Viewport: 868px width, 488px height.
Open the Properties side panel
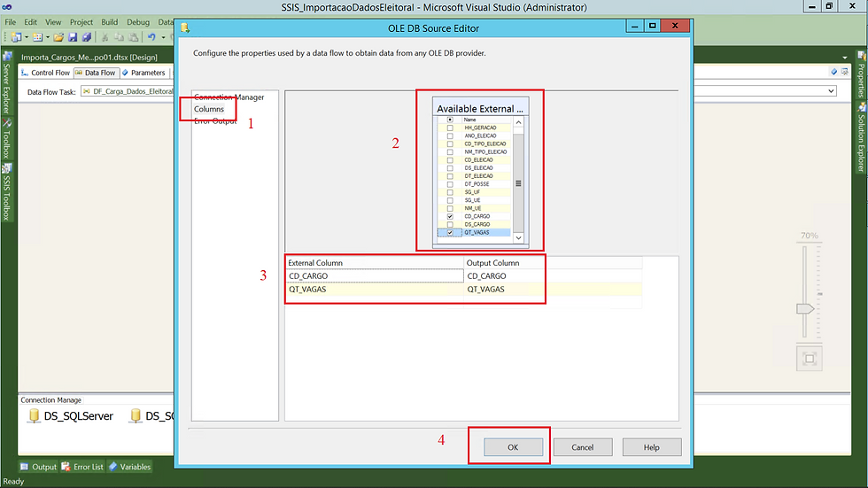[861, 74]
